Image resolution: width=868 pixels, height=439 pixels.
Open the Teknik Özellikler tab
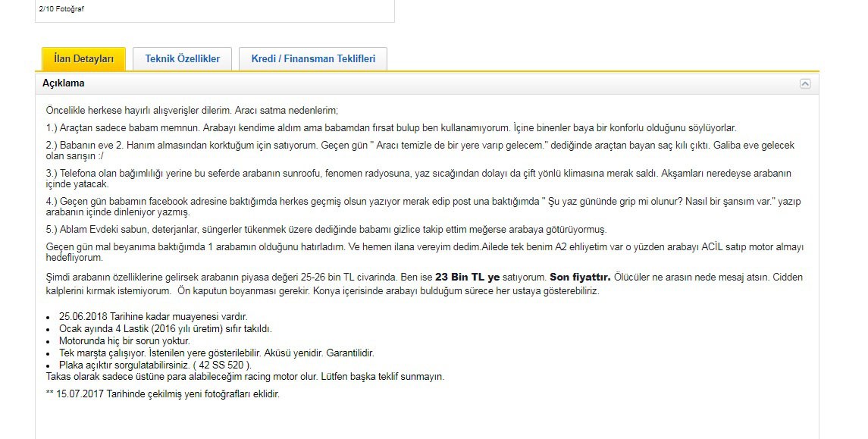click(182, 58)
